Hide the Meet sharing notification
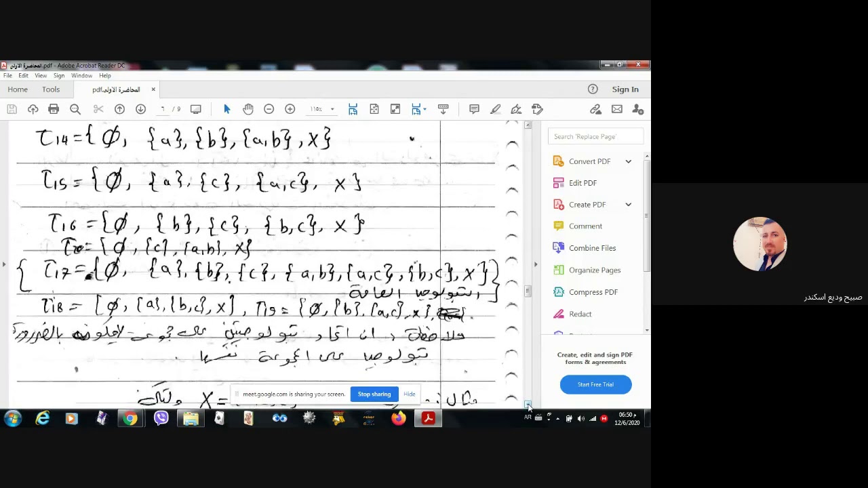The width and height of the screenshot is (868, 488). [x=410, y=394]
